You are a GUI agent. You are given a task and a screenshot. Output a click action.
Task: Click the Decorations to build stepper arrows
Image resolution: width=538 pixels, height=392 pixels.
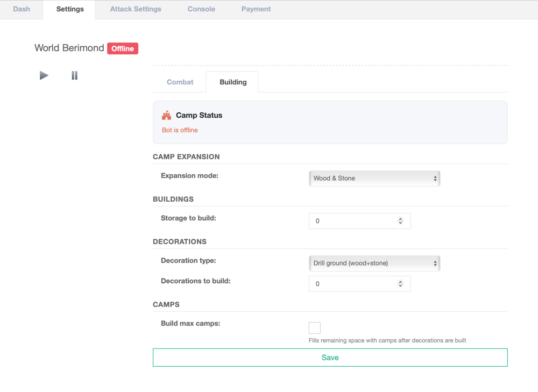click(x=400, y=284)
